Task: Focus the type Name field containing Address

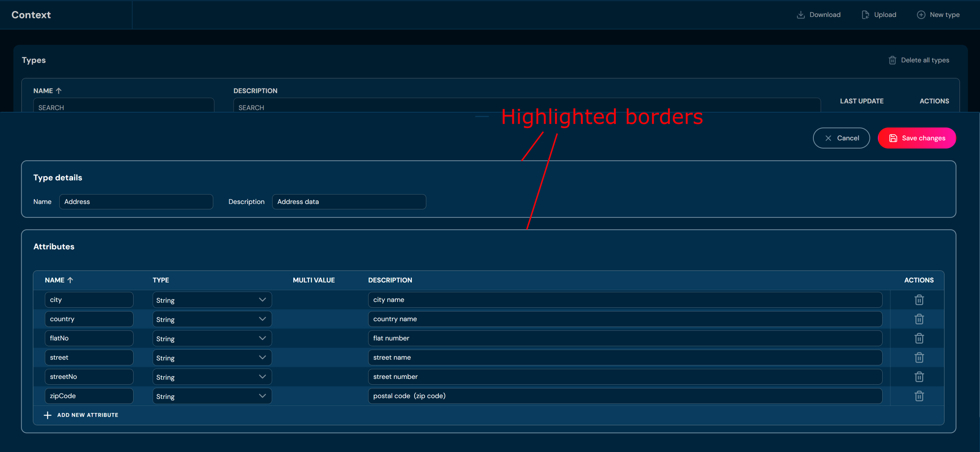Action: (x=136, y=202)
